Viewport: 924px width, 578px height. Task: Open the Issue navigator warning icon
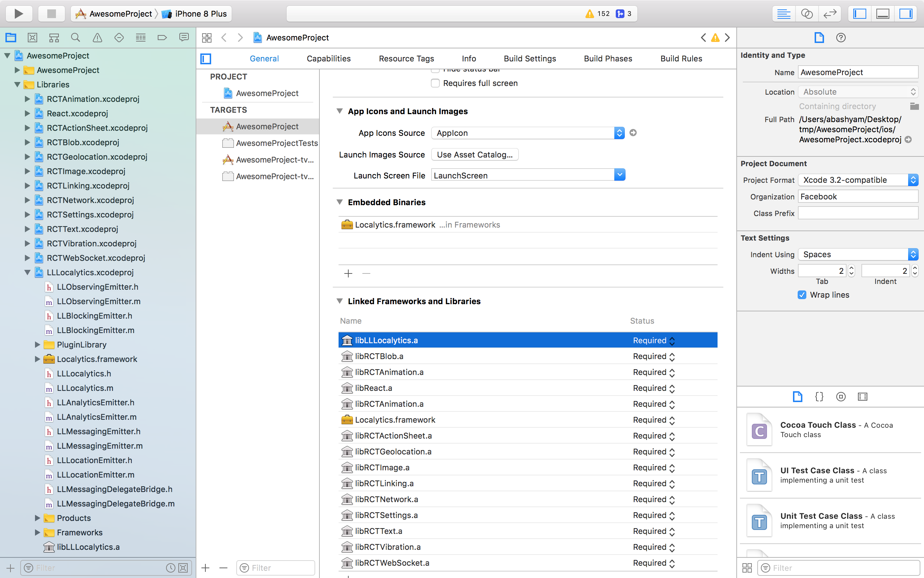(x=97, y=38)
